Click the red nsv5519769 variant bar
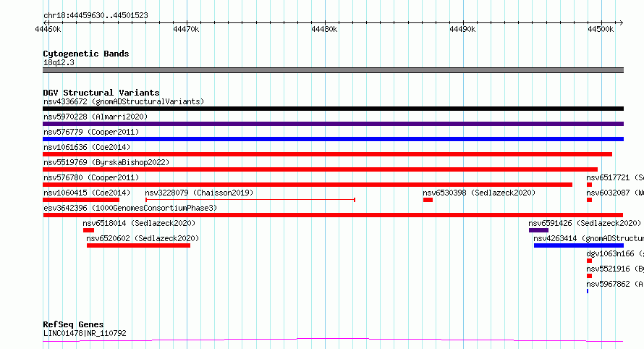The width and height of the screenshot is (644, 349). pos(320,169)
